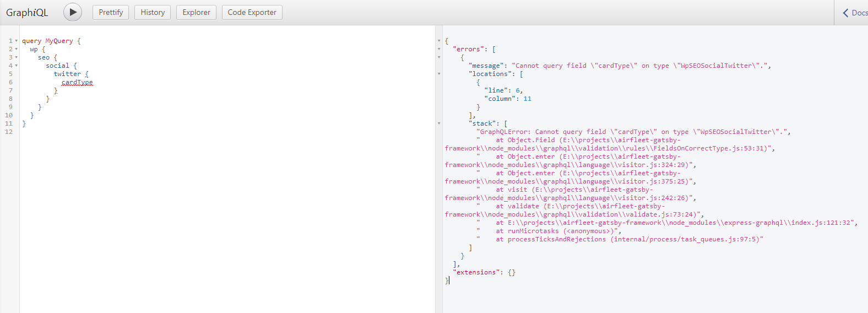
Task: Click the wp field in query
Action: click(x=34, y=49)
